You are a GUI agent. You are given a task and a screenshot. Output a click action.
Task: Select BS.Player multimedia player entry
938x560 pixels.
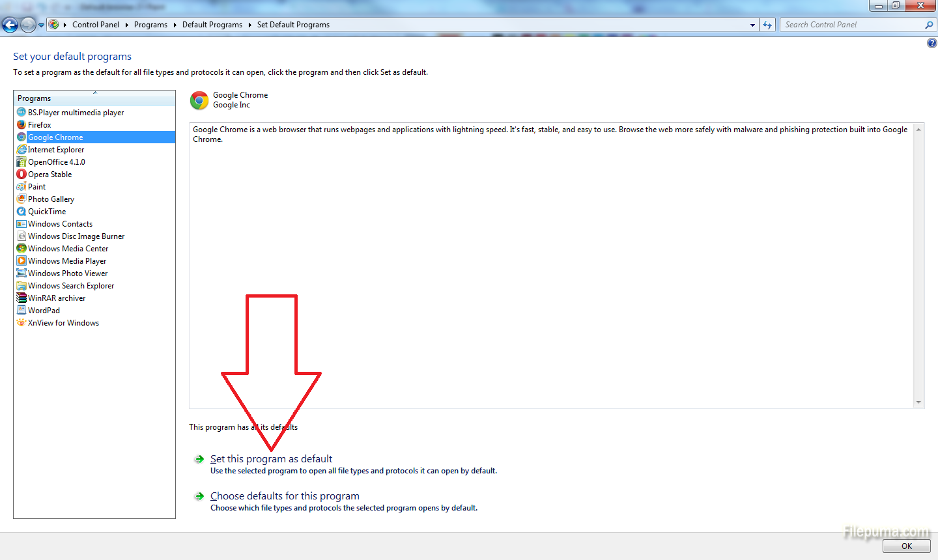(x=94, y=113)
